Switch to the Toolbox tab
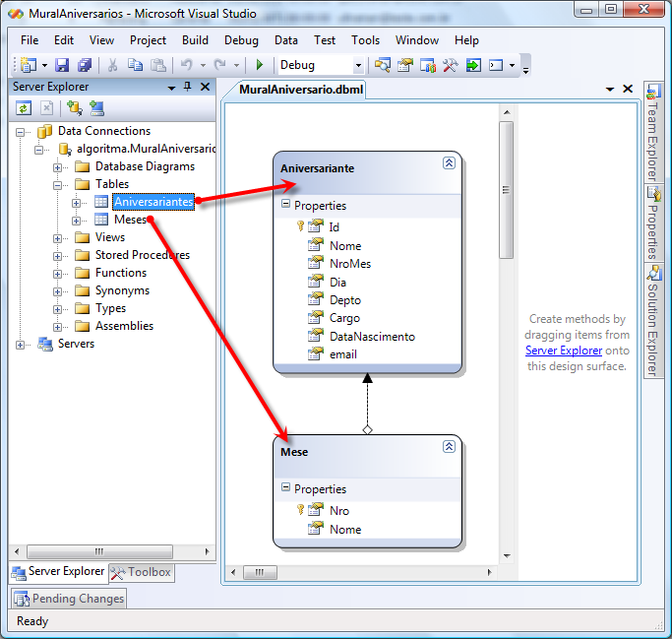This screenshot has width=672, height=639. click(141, 572)
